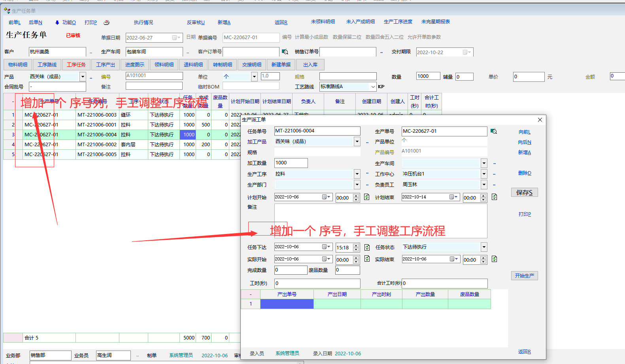This screenshot has height=364, width=625.
Task: Open the 进度图示 tab
Action: [135, 64]
